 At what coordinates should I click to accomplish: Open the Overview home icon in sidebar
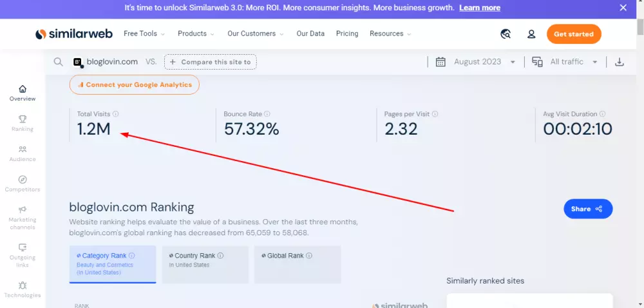pyautogui.click(x=23, y=89)
